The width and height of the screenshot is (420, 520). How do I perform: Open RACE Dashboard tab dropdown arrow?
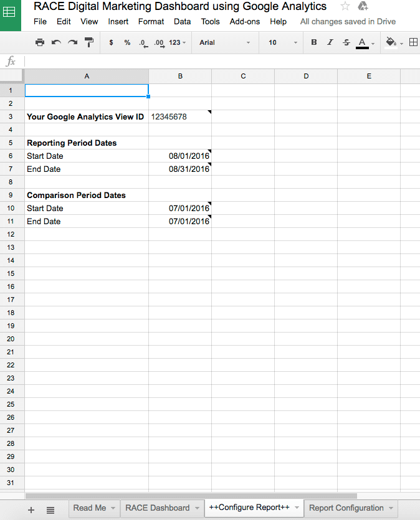click(197, 508)
